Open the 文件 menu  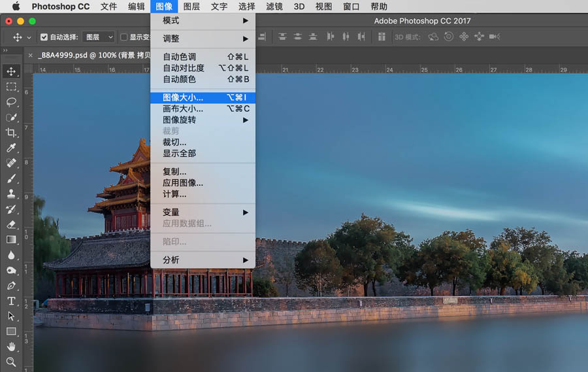coord(108,7)
